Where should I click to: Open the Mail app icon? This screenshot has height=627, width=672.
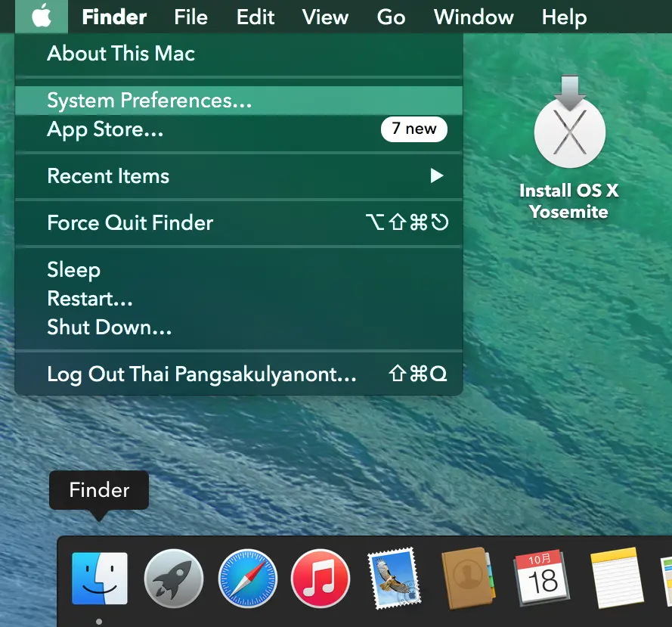[x=395, y=579]
